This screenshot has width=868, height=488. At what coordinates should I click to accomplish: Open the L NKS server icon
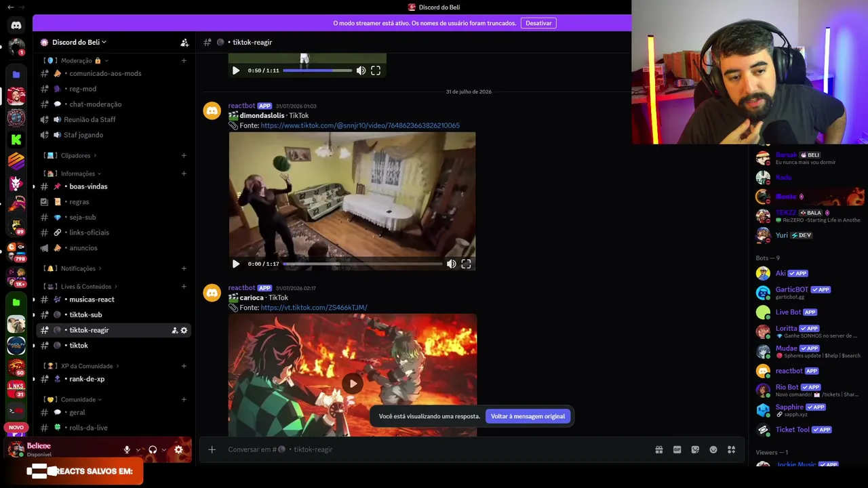(16, 389)
